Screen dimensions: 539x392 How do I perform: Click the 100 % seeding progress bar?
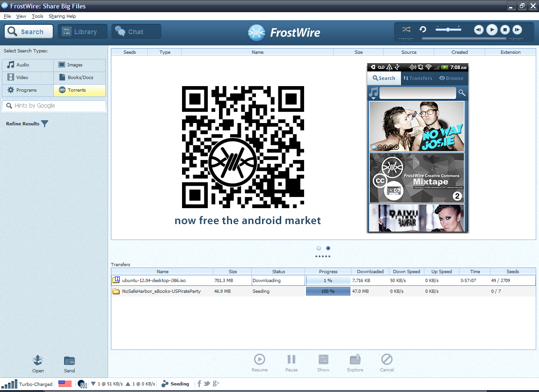(328, 291)
